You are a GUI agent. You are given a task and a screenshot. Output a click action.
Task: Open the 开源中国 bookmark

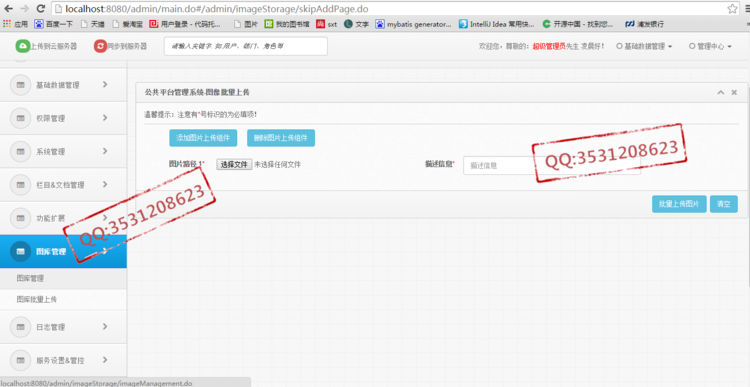pyautogui.click(x=578, y=23)
